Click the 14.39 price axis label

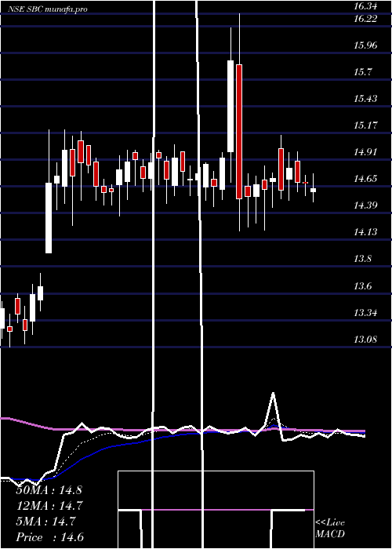click(x=365, y=205)
